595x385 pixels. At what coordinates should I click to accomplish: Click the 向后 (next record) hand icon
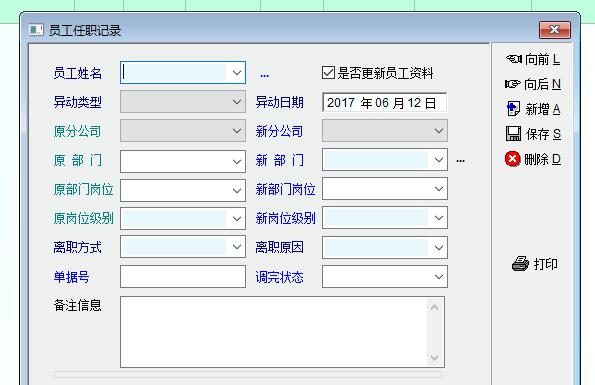pyautogui.click(x=512, y=84)
